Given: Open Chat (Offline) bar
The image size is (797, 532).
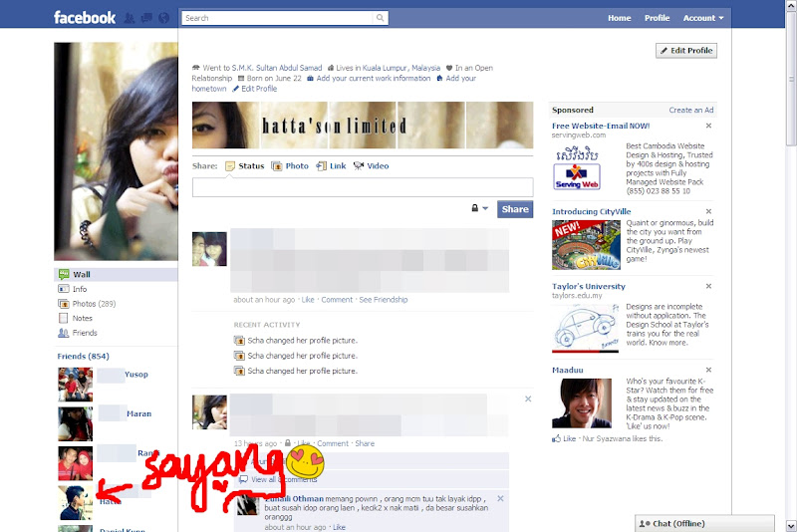Looking at the screenshot, I should click(x=704, y=523).
